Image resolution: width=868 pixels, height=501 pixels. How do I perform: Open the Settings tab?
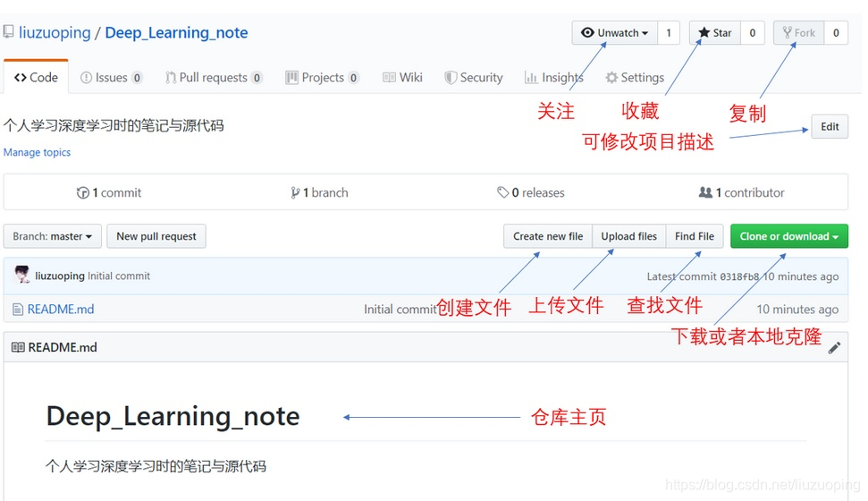[635, 78]
